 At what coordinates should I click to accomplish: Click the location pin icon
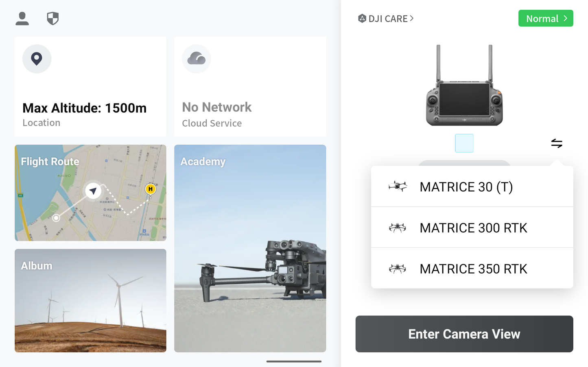click(x=37, y=59)
